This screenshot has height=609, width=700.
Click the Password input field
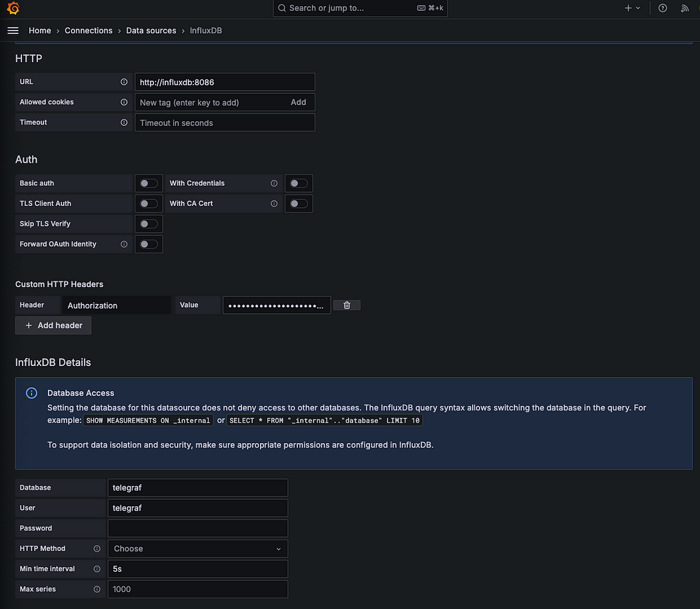click(198, 528)
